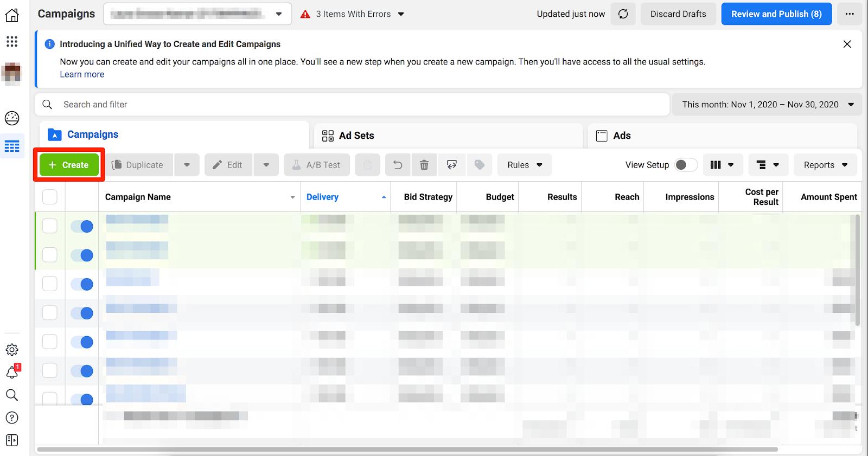Screen dimensions: 868x456
Task: Click Discard Drafts
Action: pyautogui.click(x=678, y=14)
